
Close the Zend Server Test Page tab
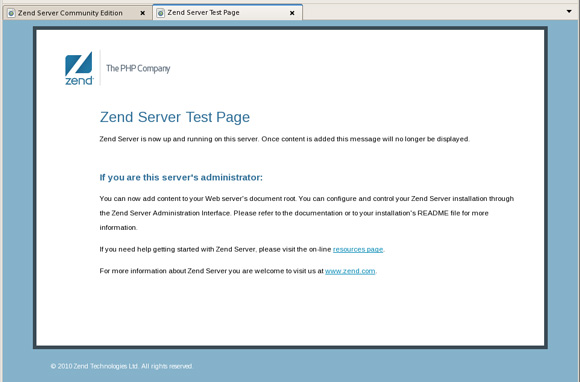pos(292,13)
